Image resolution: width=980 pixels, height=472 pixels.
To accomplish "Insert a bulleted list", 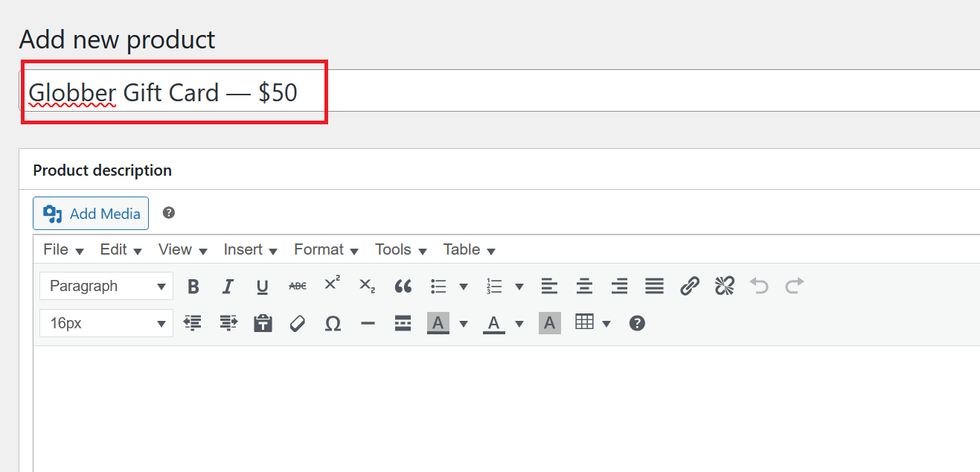I will pyautogui.click(x=438, y=286).
